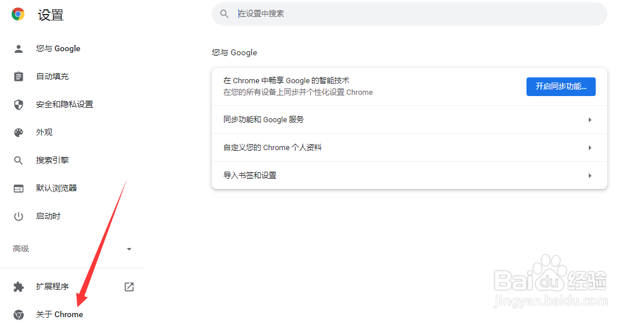
Task: Click the 高级 label in sidebar
Action: [x=21, y=249]
